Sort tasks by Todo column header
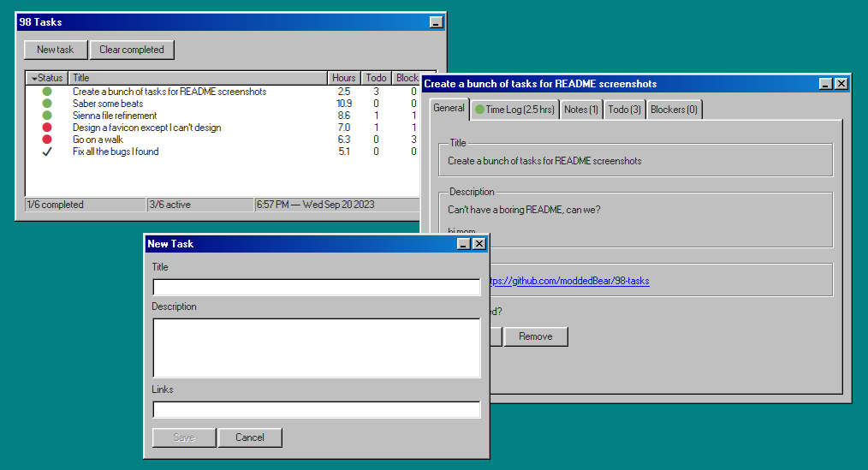Image resolution: width=868 pixels, height=470 pixels. pyautogui.click(x=376, y=78)
